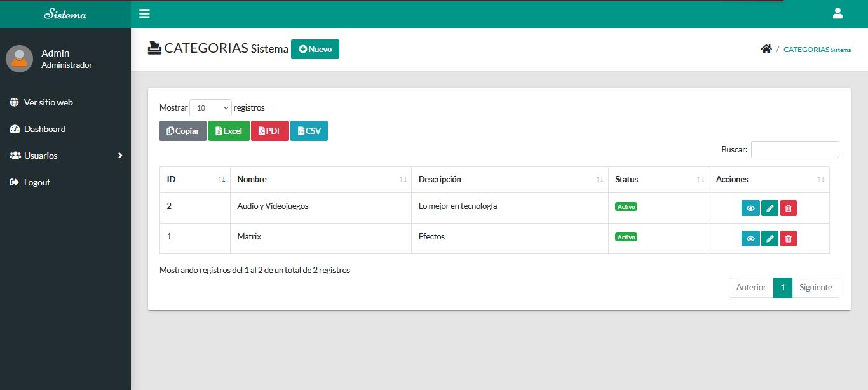
Task: Click the home icon in breadcrumb
Action: point(766,49)
